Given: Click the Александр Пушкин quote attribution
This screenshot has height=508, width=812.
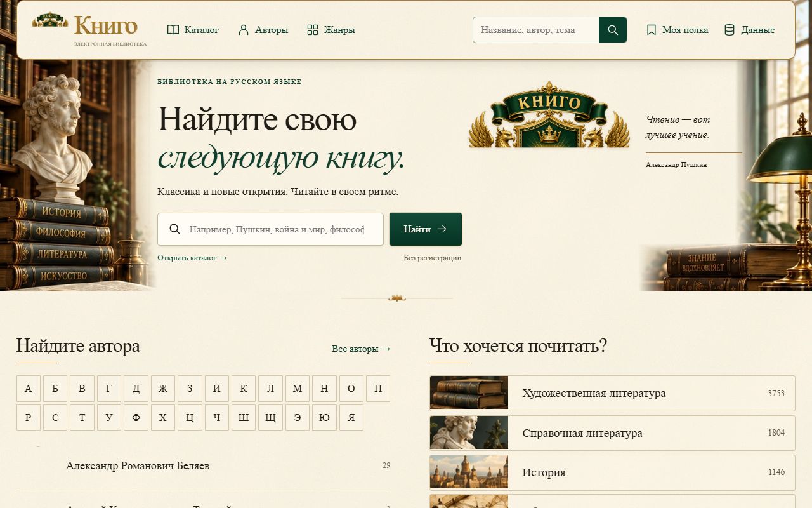Looking at the screenshot, I should coord(676,164).
